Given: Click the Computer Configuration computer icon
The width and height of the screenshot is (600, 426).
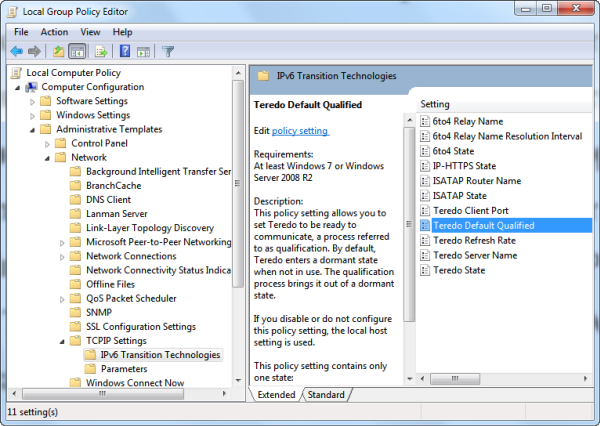Looking at the screenshot, I should tap(31, 87).
